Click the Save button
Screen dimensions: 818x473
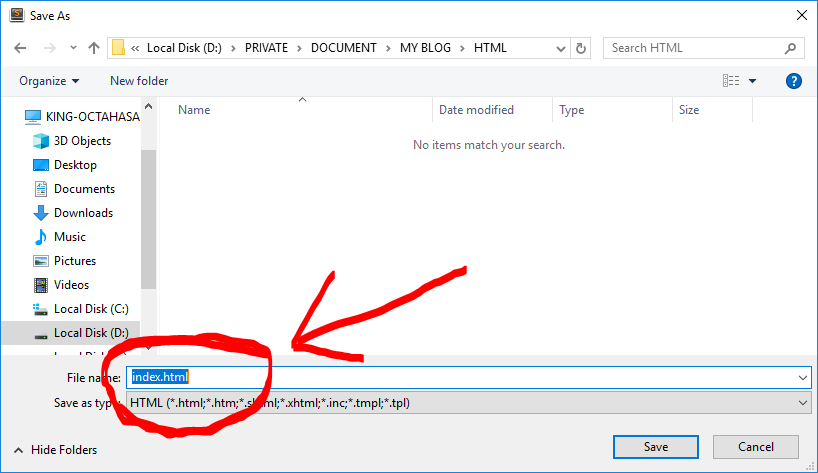pos(656,447)
